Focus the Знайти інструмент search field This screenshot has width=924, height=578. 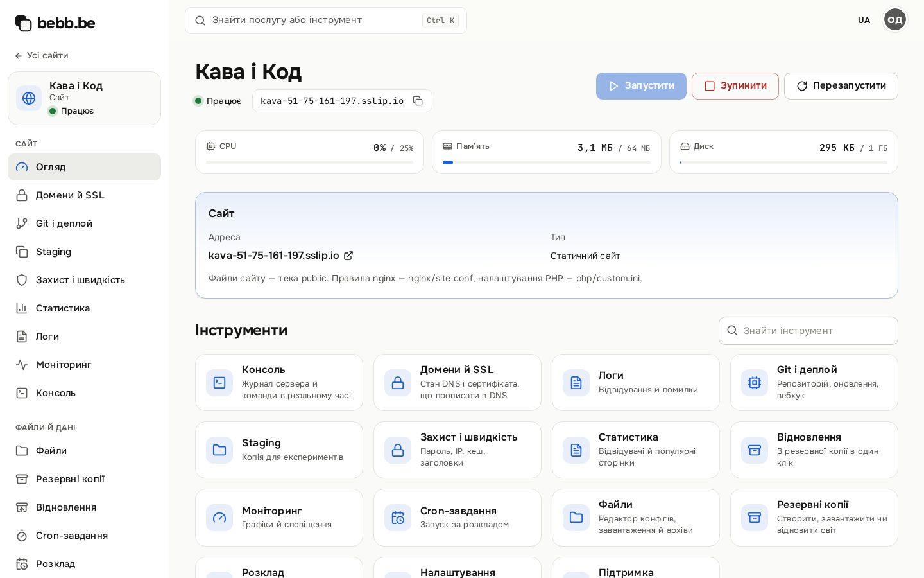[809, 331]
